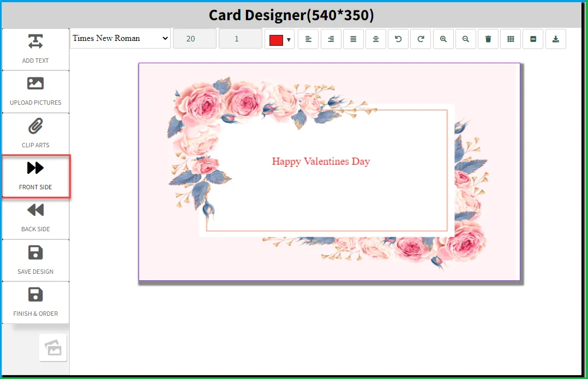Download the card design
This screenshot has height=379, width=588.
556,39
